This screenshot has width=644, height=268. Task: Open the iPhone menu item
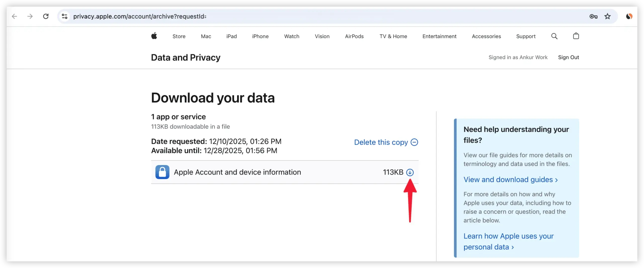click(260, 36)
